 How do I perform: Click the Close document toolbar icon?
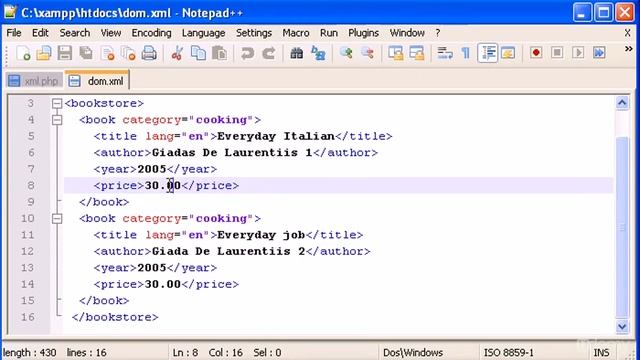[107, 53]
